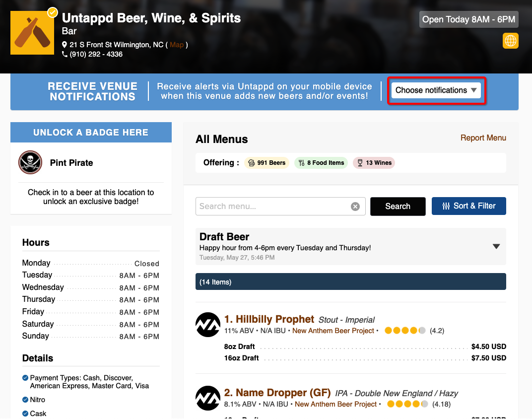
Task: Click the Untappd Beer, Wine, & Spirits title
Action: pyautogui.click(x=151, y=18)
